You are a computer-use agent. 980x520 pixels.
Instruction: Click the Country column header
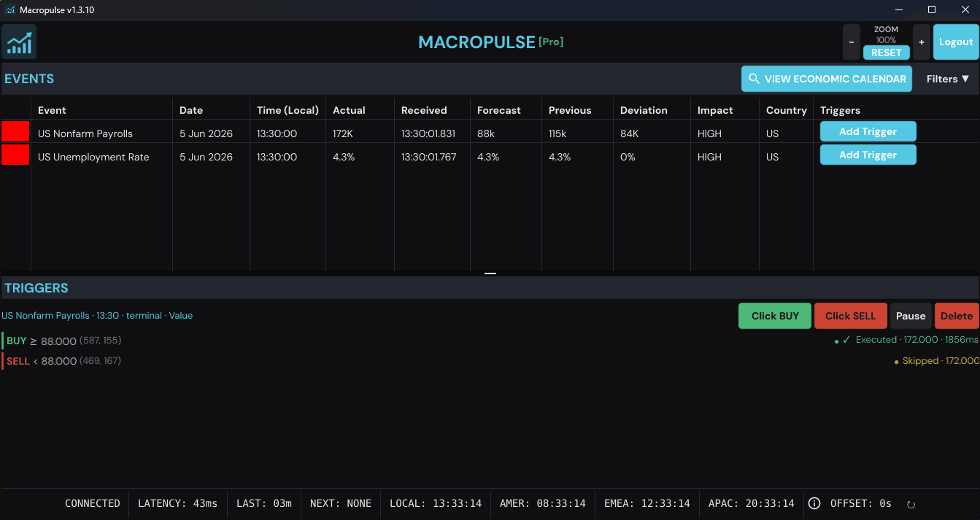pyautogui.click(x=787, y=110)
